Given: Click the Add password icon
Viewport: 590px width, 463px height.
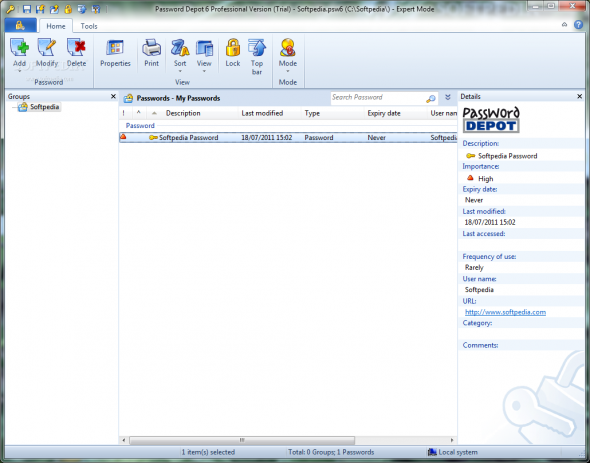Looking at the screenshot, I should 20,48.
